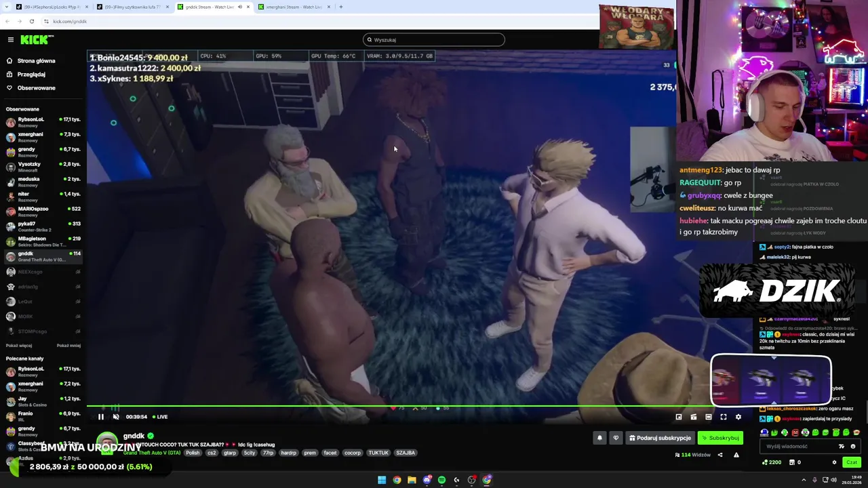Open chat translate icon
Viewport: 868px width, 488px height.
click(x=842, y=447)
